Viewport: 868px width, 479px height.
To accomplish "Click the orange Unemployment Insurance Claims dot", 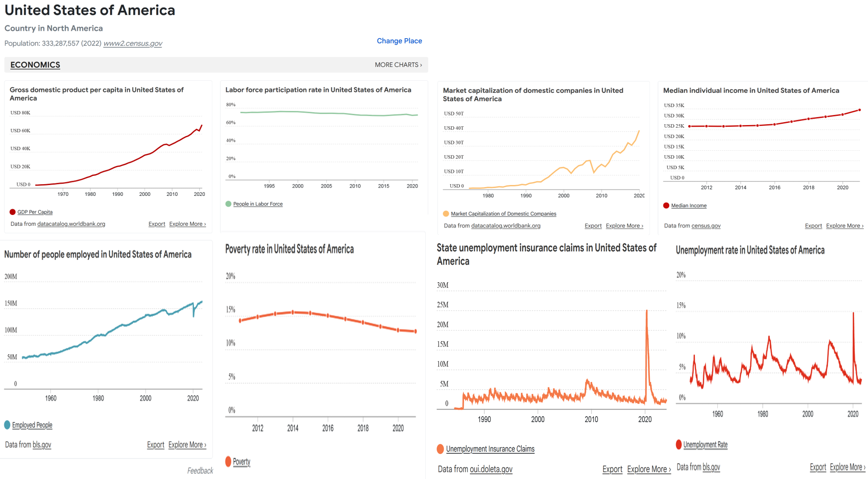I will tap(440, 449).
